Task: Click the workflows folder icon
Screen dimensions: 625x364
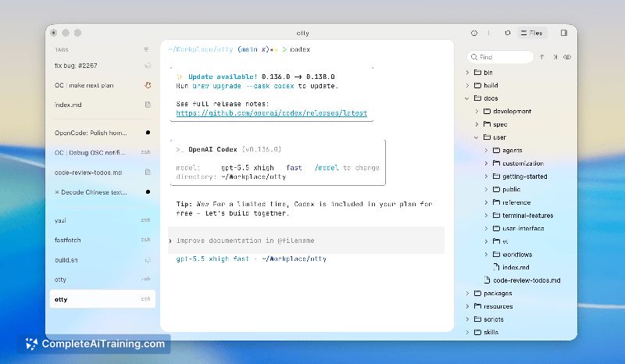Action: point(496,254)
